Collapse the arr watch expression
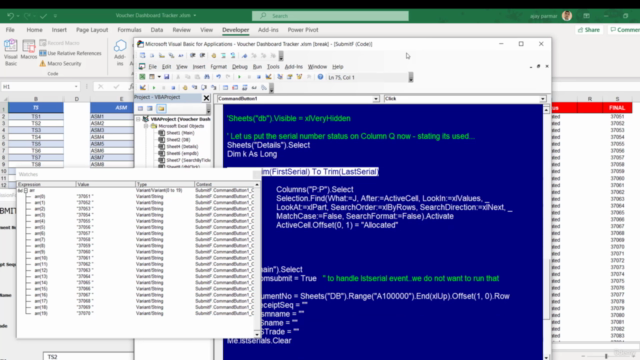 (x=26, y=191)
